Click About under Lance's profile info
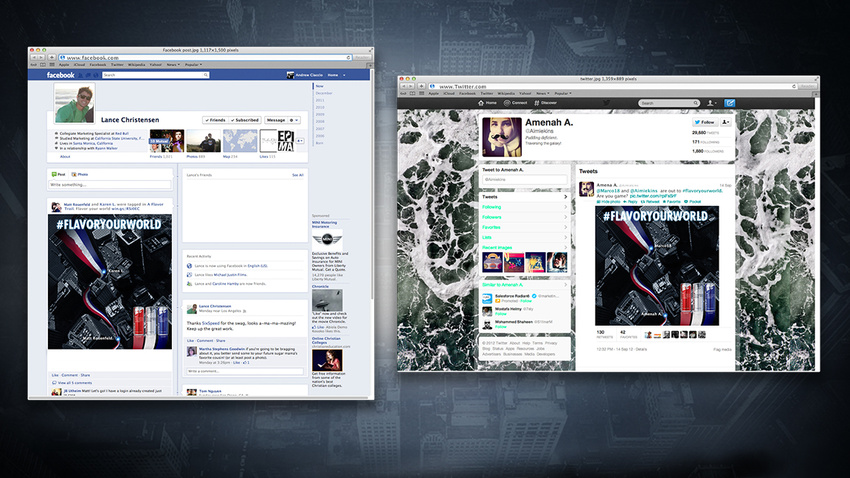850x478 pixels. 65,157
